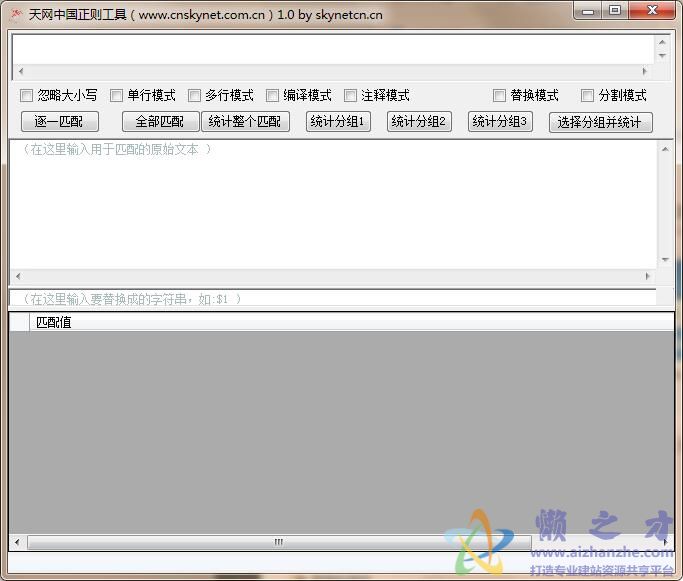Minimize the 天网中国正则工具 window
The image size is (683, 581).
point(587,10)
